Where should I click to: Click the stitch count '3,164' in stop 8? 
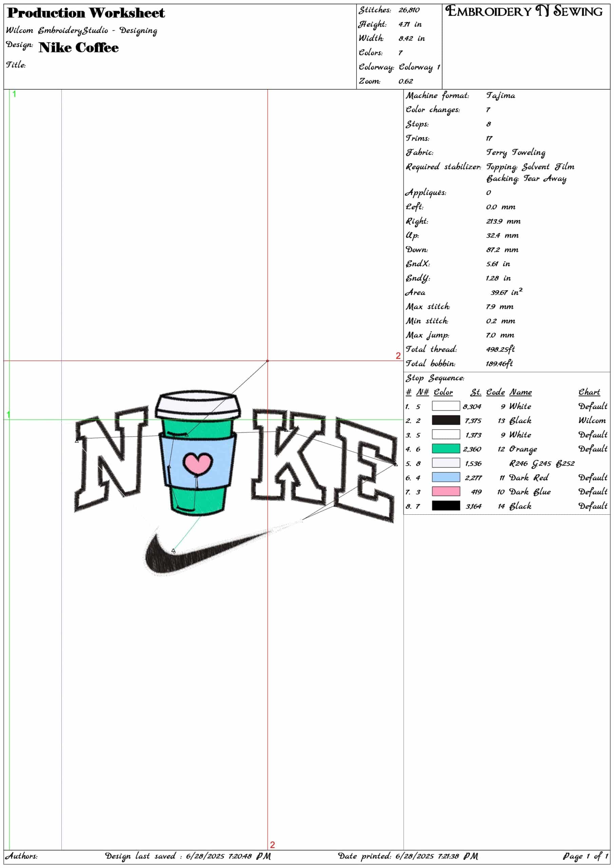pyautogui.click(x=473, y=506)
